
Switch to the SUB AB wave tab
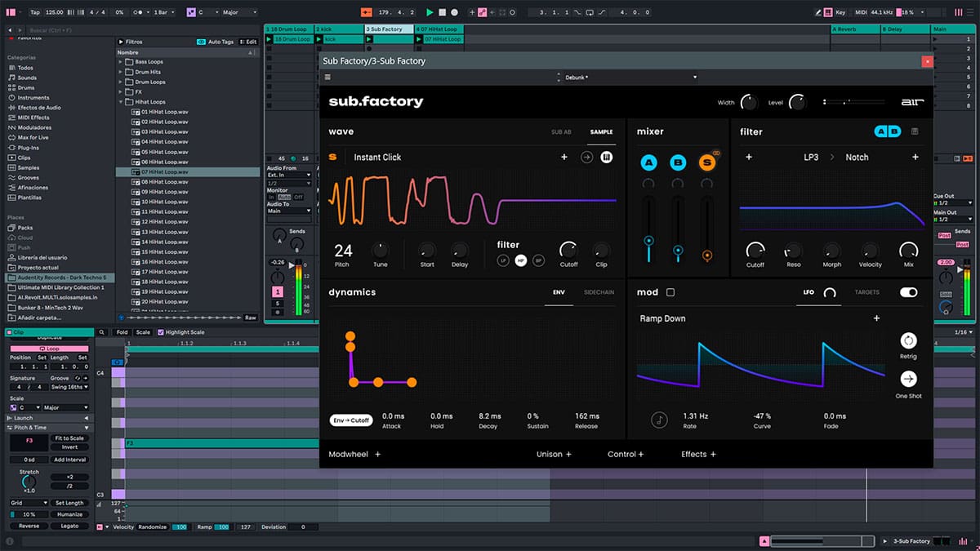(561, 131)
